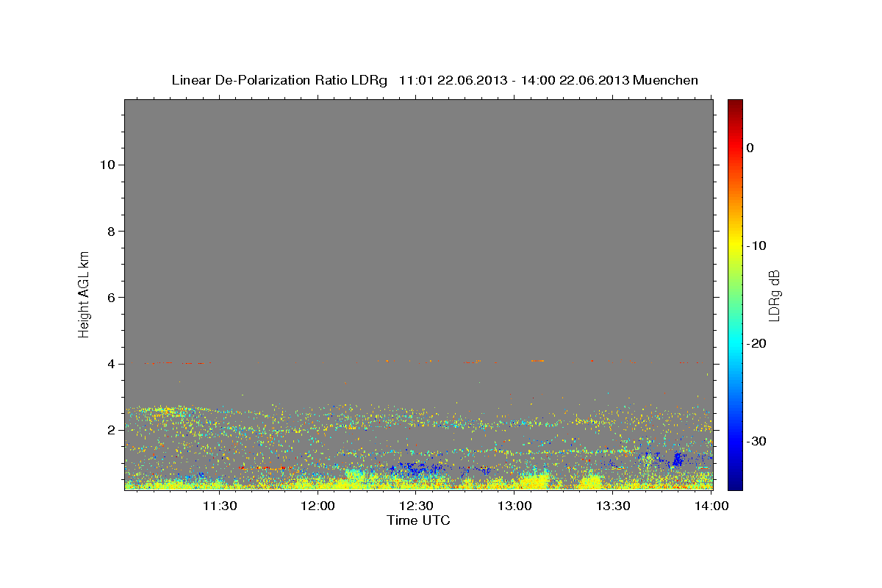Click the colorbar value 0
The image size is (882, 588).
750,148
